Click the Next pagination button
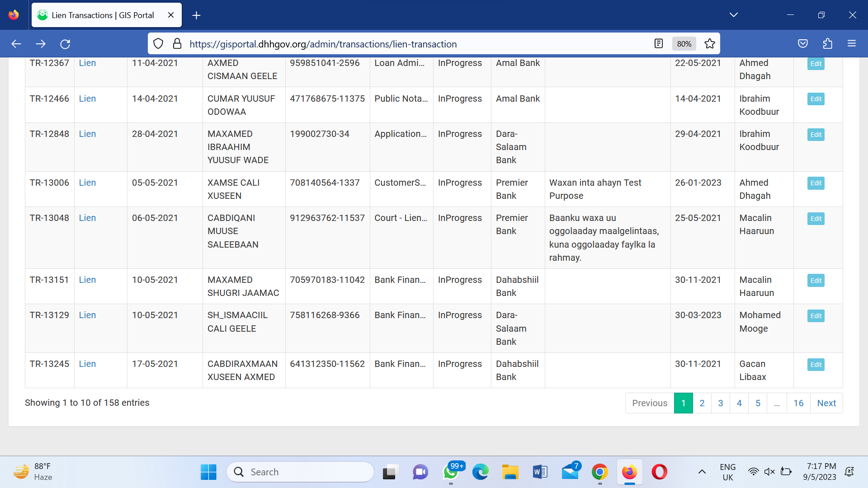The height and width of the screenshot is (488, 868). click(x=826, y=403)
